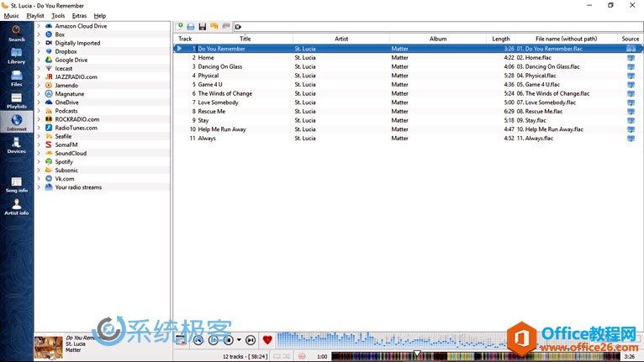
Task: Sort playlist by Artist column header
Action: pos(341,39)
